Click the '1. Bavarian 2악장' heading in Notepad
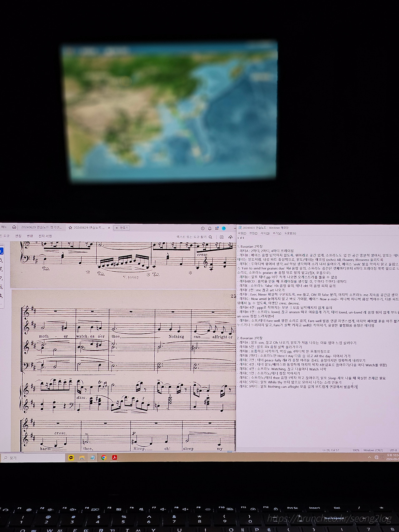Viewport: 399px width, 532px height. click(x=250, y=246)
